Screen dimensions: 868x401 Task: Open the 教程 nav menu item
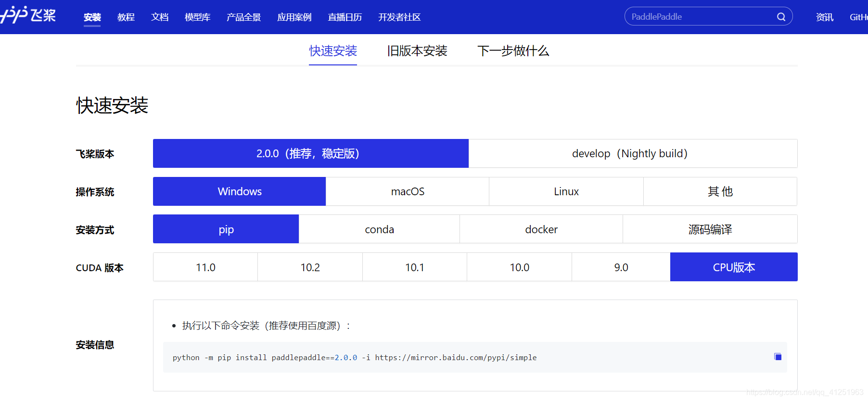pos(126,17)
